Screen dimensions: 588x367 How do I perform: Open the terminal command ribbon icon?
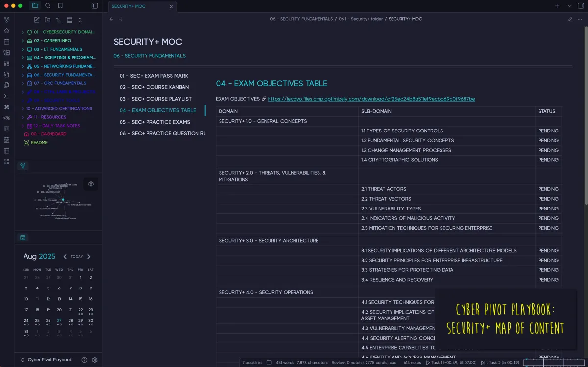tap(6, 96)
